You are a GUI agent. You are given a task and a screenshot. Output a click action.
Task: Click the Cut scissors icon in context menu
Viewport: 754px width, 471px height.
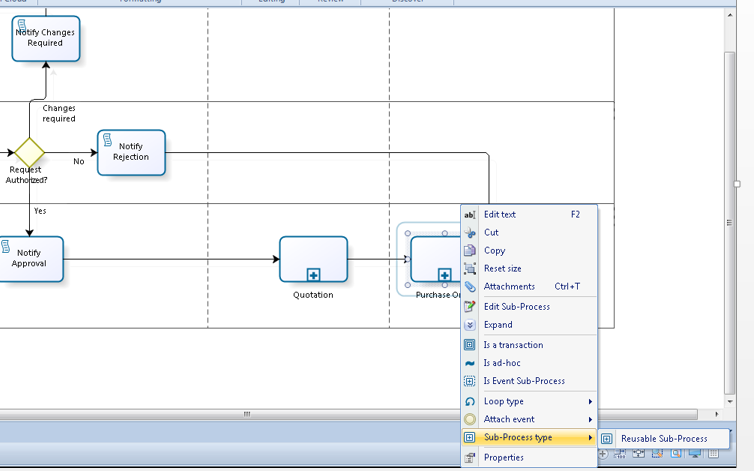[x=470, y=233]
